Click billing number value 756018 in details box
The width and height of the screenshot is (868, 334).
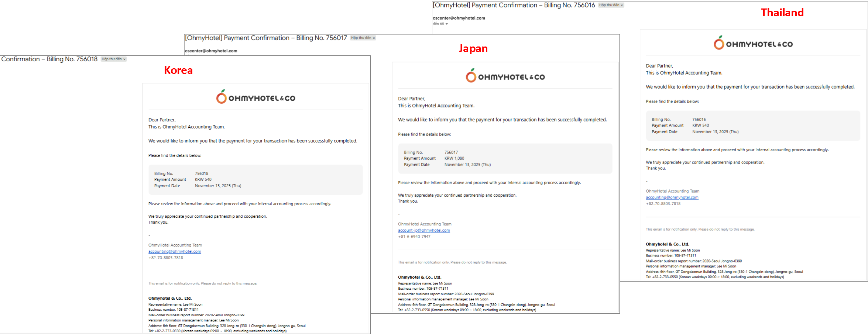pos(202,173)
